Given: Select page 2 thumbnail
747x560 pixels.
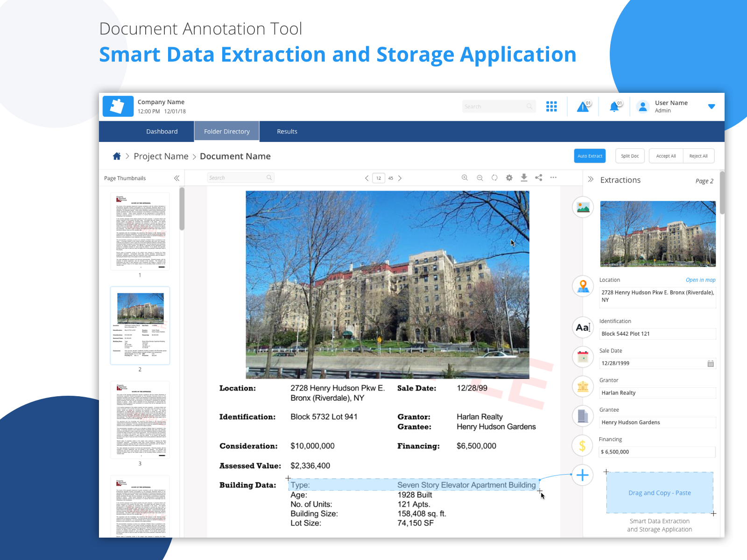Looking at the screenshot, I should [x=140, y=326].
